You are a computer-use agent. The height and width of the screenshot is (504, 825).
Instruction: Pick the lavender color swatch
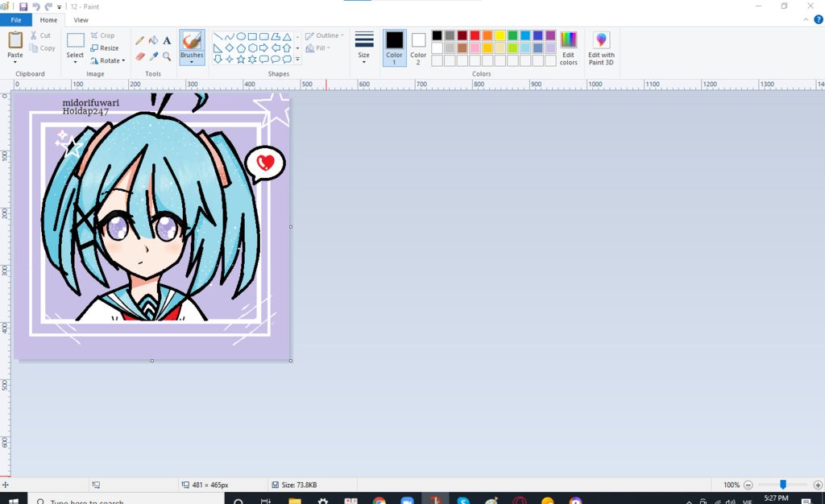tap(550, 48)
